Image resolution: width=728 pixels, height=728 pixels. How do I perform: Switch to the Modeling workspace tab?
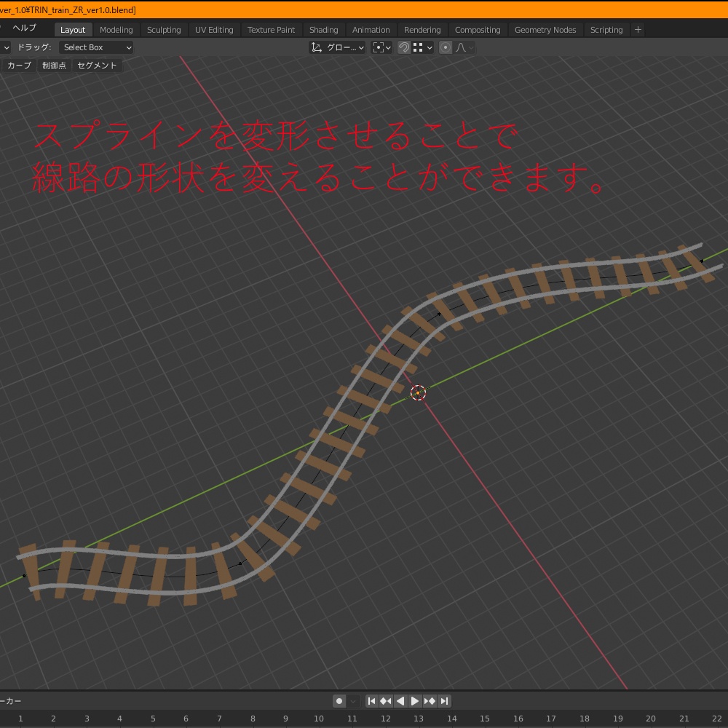tap(116, 30)
